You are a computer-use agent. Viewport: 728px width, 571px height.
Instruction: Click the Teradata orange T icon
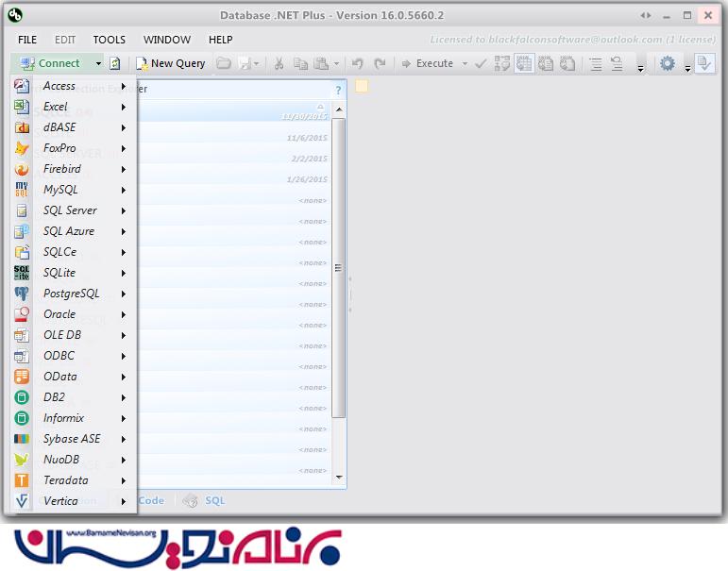tap(22, 480)
